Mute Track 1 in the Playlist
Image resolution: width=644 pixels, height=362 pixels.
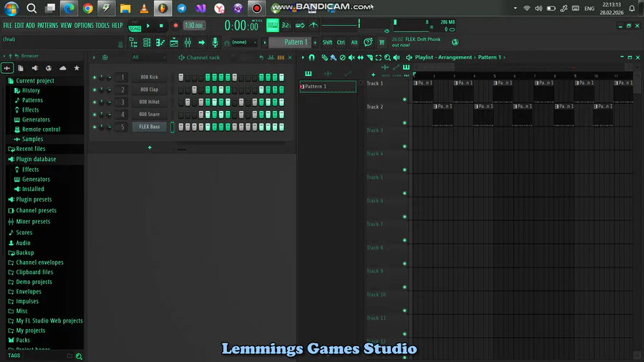pos(404,99)
